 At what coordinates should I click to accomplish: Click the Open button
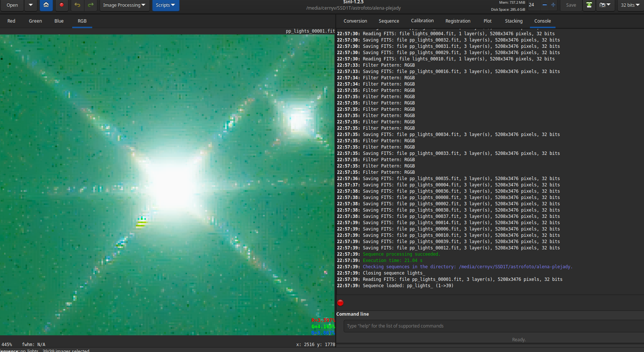pyautogui.click(x=12, y=5)
